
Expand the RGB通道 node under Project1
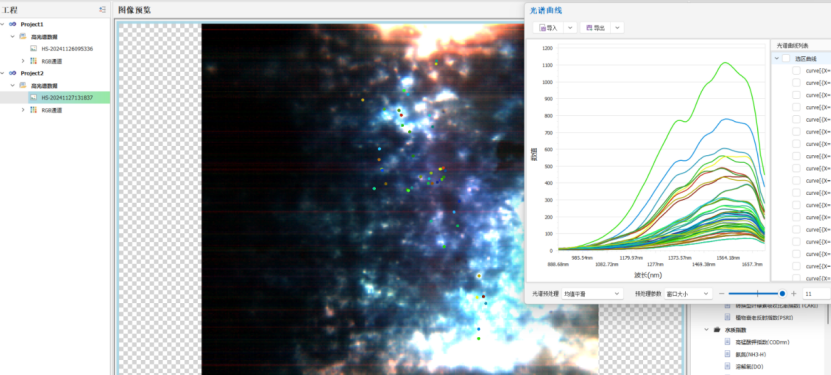23,61
